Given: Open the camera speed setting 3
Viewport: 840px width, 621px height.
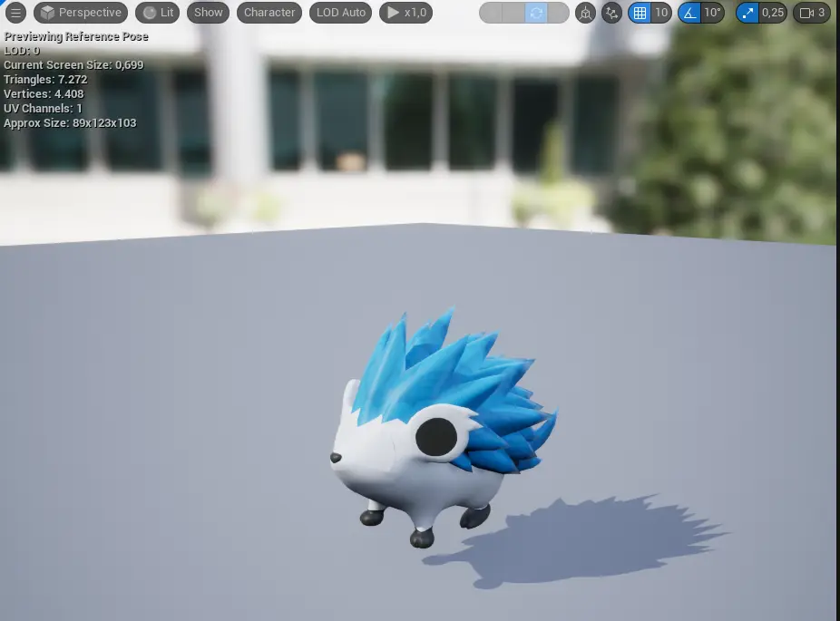Looking at the screenshot, I should click(812, 13).
